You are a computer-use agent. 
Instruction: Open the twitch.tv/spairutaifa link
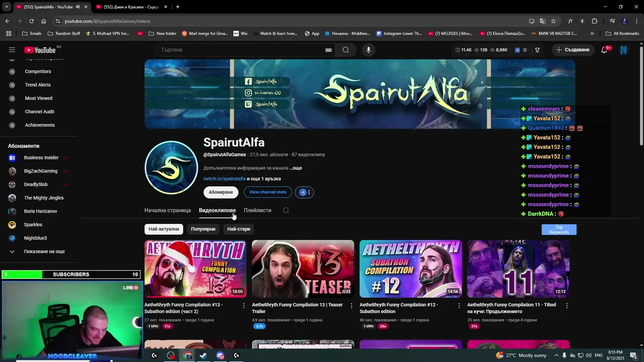224,179
